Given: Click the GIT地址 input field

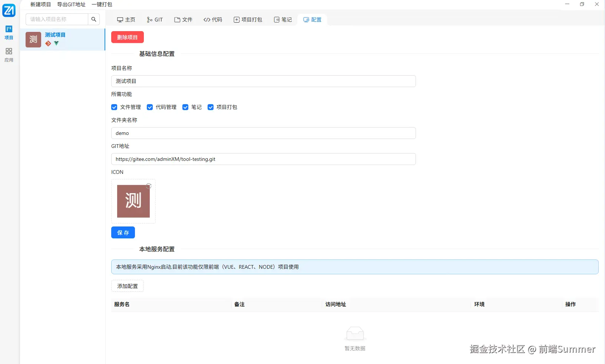Looking at the screenshot, I should pos(263,159).
